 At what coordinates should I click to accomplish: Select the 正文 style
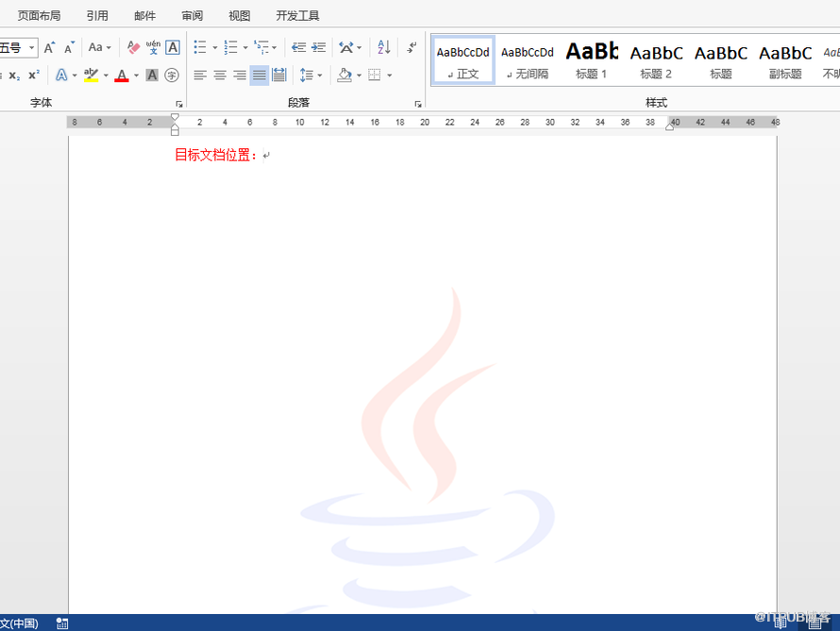(x=462, y=60)
